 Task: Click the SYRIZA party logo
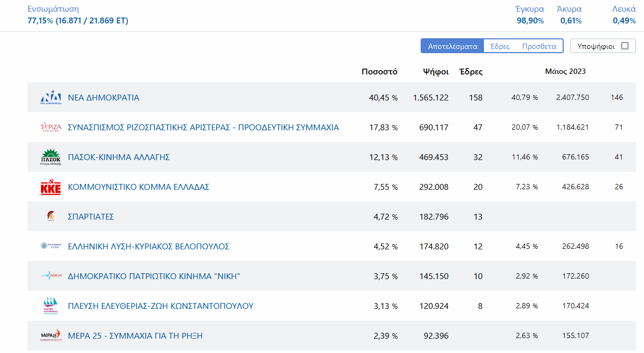tap(51, 128)
